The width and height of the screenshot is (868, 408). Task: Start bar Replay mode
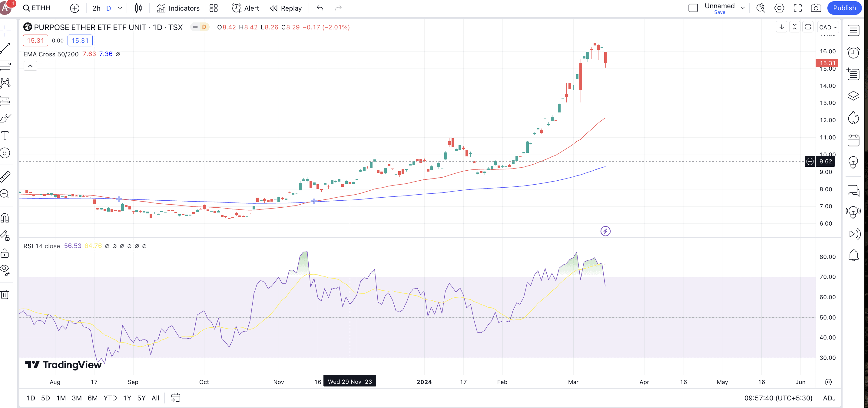[286, 8]
